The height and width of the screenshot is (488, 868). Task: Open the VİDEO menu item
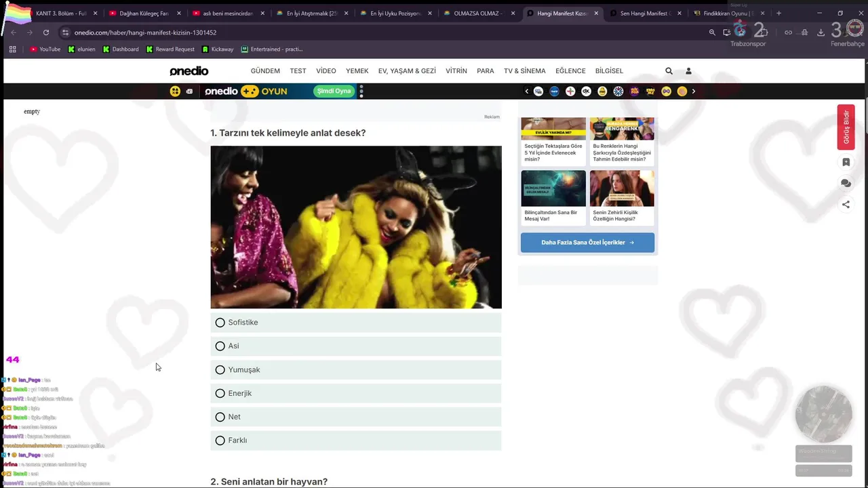coord(326,71)
